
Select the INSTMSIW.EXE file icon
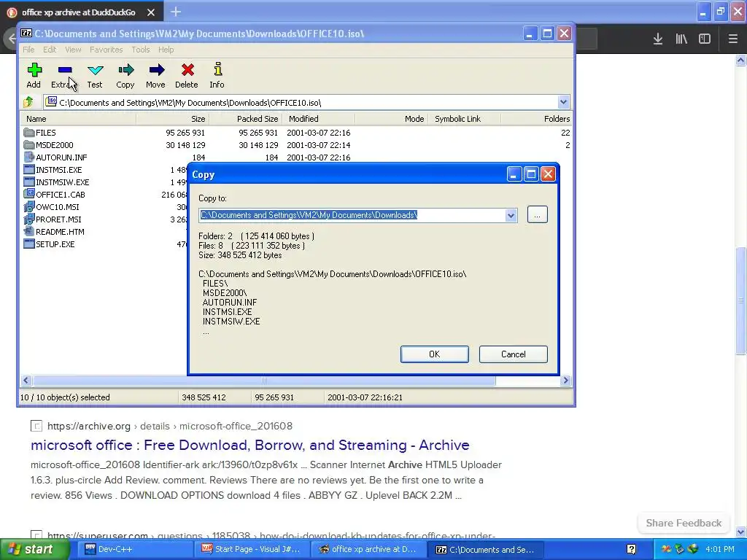click(x=29, y=182)
